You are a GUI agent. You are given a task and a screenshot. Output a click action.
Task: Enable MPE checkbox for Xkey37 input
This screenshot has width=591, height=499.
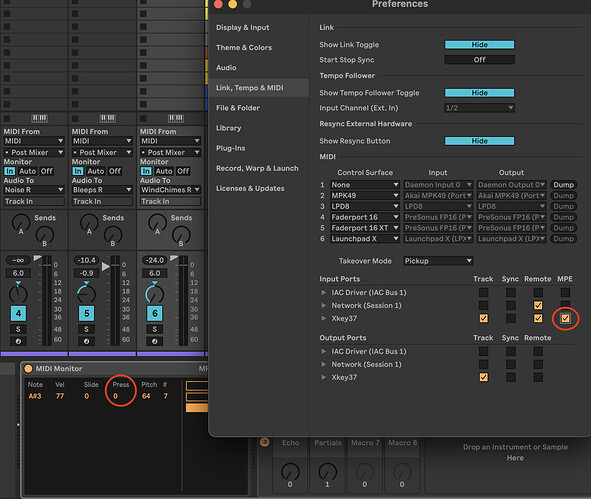click(565, 318)
